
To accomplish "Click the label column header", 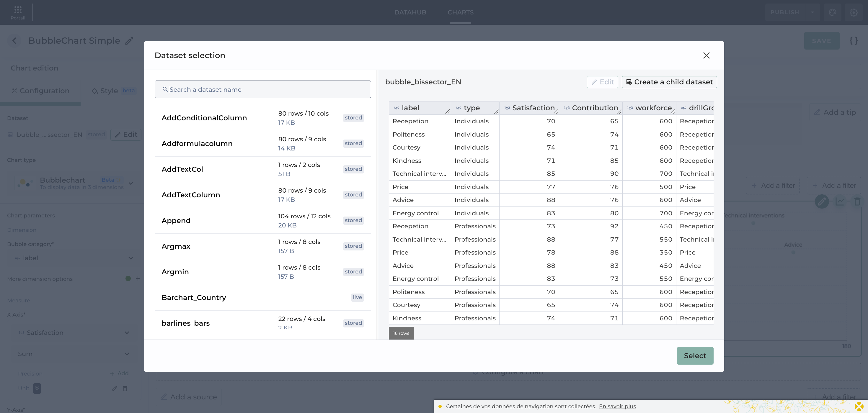I will (420, 108).
